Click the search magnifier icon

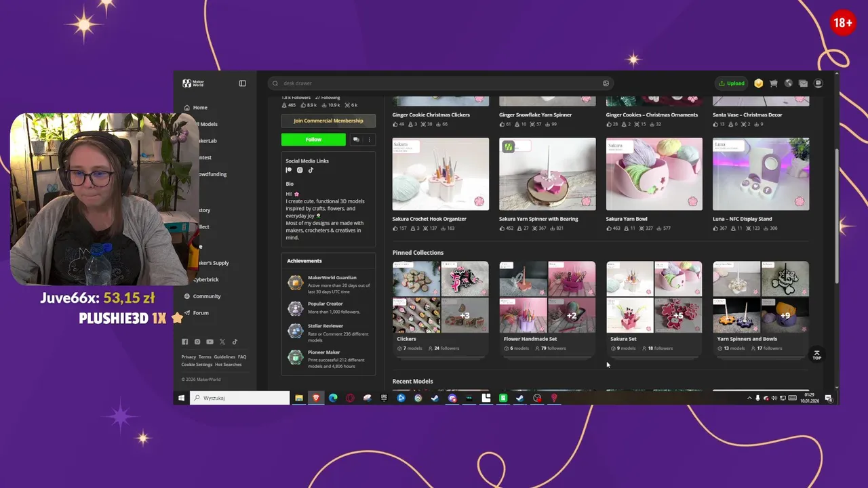tap(275, 83)
